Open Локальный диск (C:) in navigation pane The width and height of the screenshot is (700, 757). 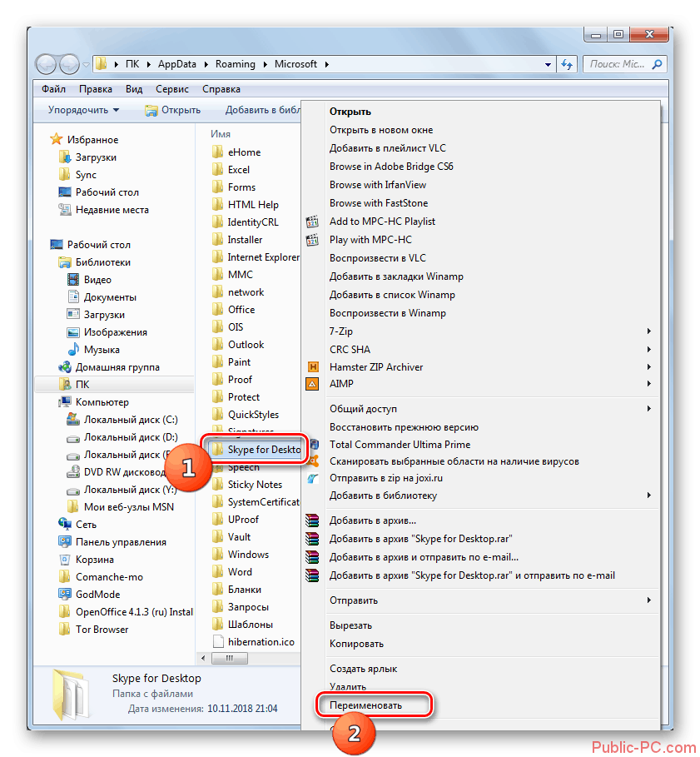pos(131,420)
